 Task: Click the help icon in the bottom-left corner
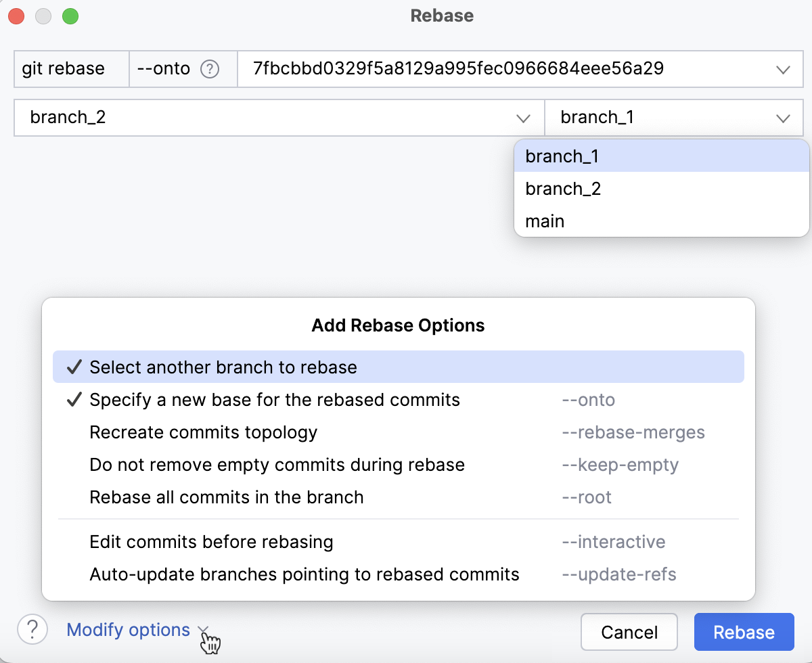tap(32, 630)
